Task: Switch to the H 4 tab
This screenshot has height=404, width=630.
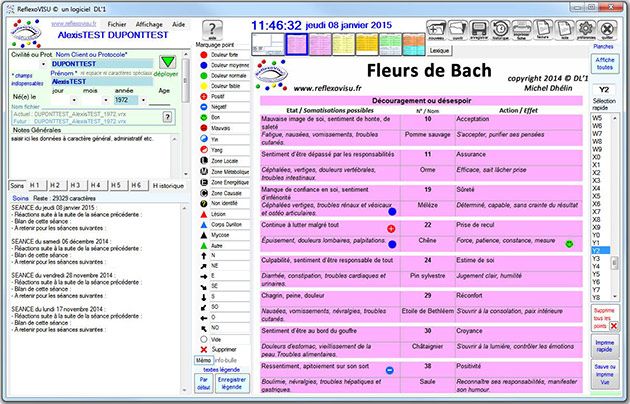Action: [96, 185]
